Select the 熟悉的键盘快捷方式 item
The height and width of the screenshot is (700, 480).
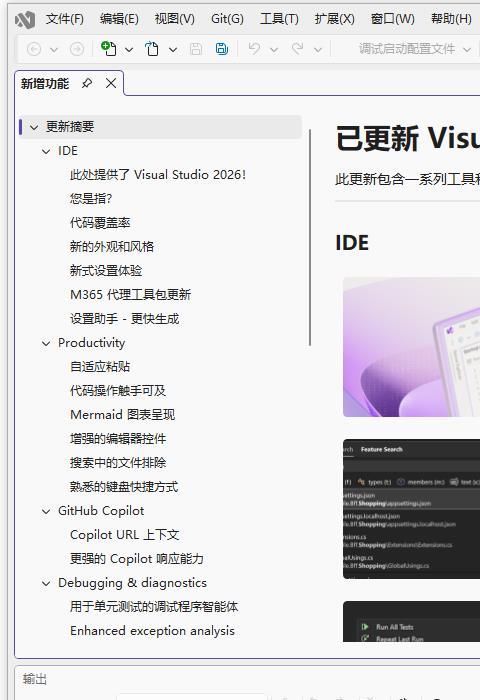pyautogui.click(x=124, y=487)
